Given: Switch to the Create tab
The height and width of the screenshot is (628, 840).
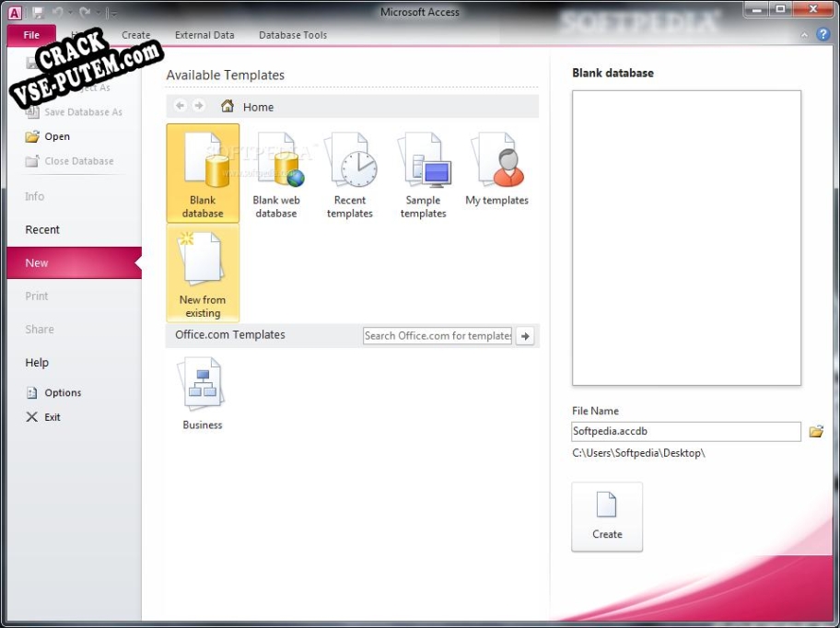Looking at the screenshot, I should click(136, 34).
